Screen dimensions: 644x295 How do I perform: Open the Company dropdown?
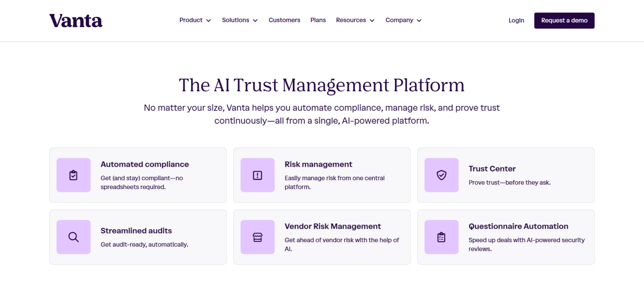point(403,20)
